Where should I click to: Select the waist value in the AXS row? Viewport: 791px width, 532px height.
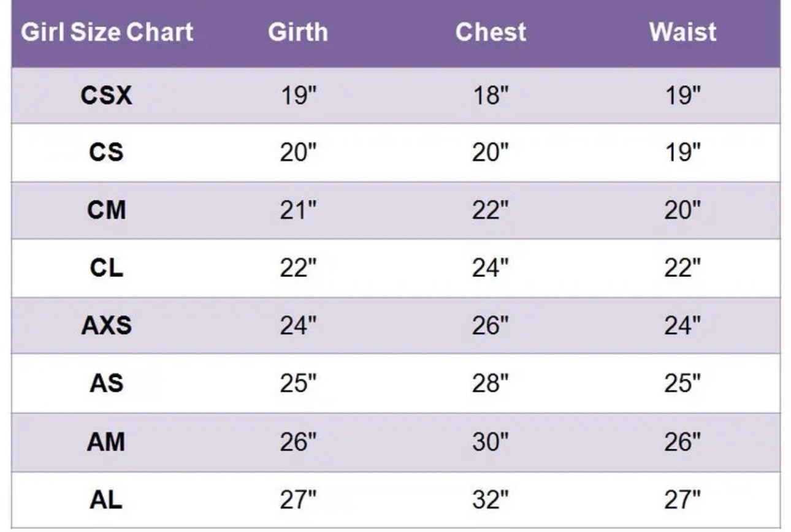click(682, 325)
